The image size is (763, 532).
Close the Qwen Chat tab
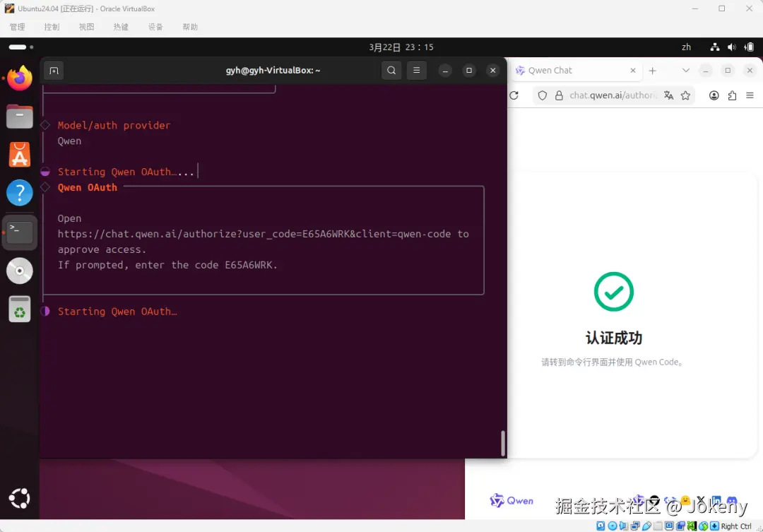pyautogui.click(x=633, y=71)
